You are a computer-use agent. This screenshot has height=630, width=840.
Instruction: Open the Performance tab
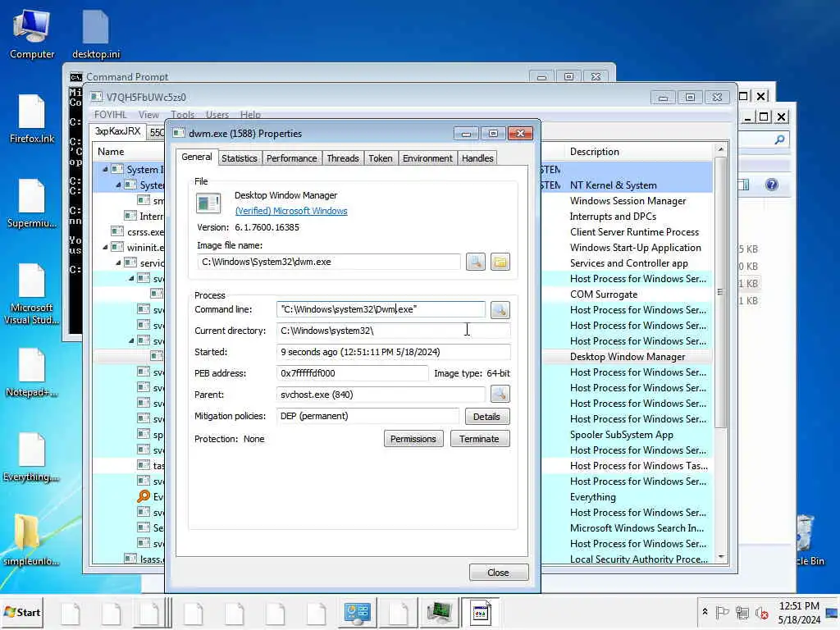291,158
